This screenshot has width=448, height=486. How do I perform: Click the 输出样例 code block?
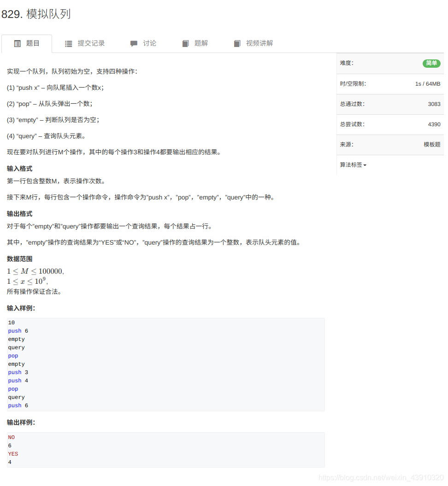click(x=165, y=449)
